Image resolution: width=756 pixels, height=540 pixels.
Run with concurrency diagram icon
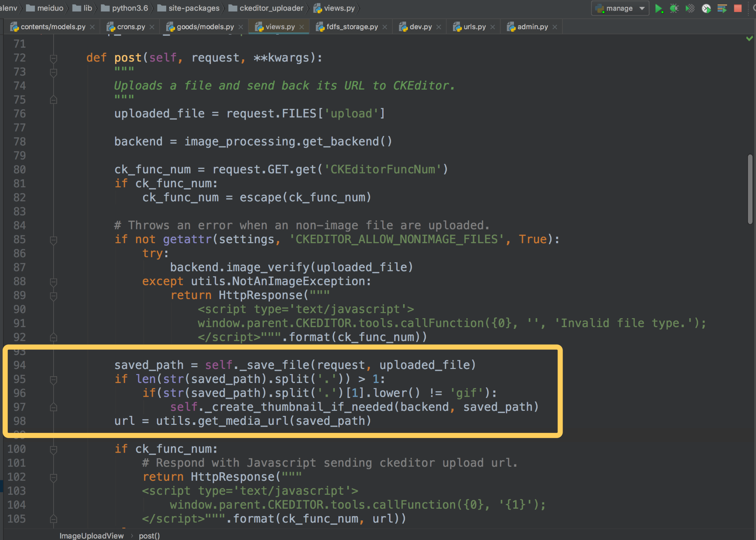coord(722,9)
